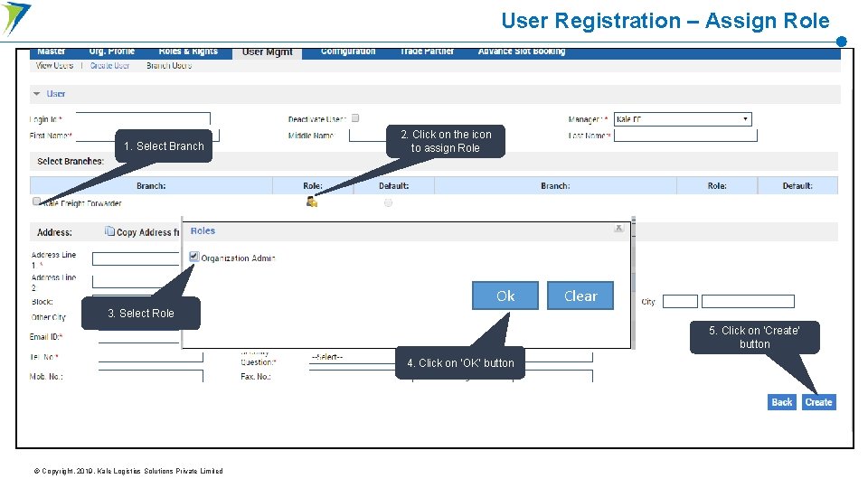Open the Org. Profile tab
This screenshot has height=488, width=868.
(x=112, y=52)
